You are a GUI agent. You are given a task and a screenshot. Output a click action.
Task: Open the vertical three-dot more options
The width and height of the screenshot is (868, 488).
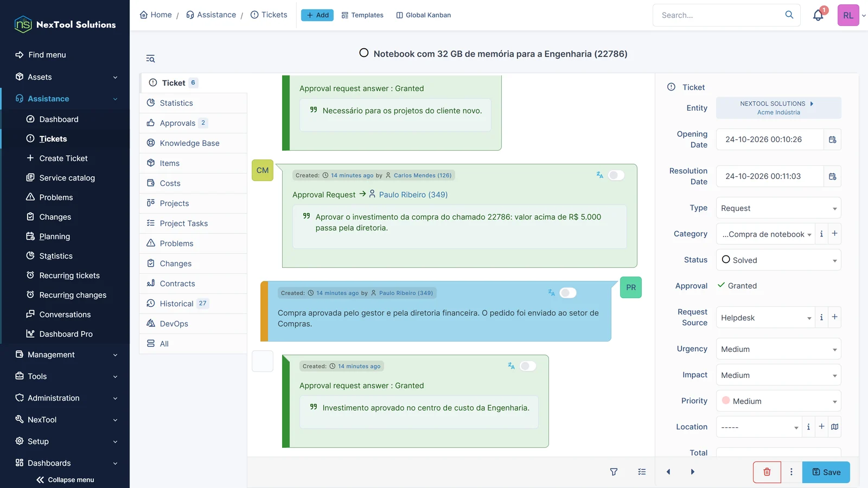pyautogui.click(x=792, y=472)
